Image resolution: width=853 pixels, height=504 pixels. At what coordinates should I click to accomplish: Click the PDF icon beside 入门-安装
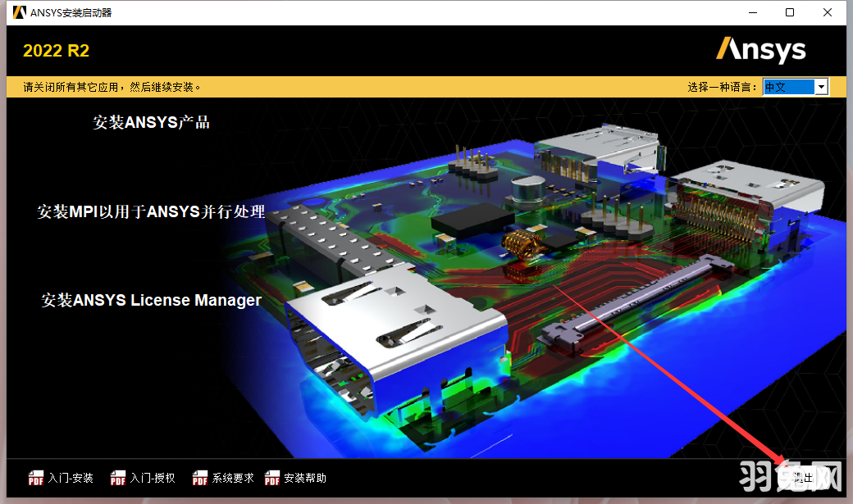click(x=36, y=478)
